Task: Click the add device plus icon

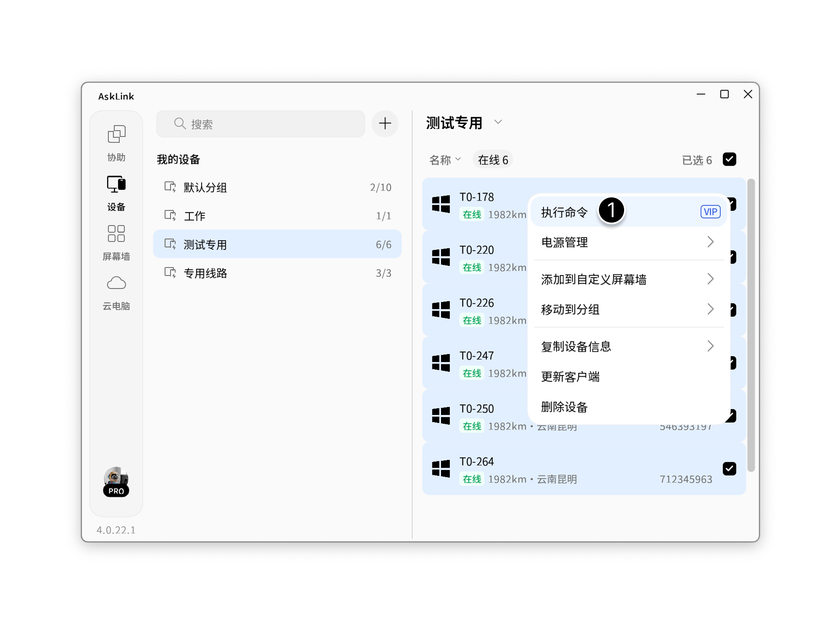Action: (x=385, y=123)
